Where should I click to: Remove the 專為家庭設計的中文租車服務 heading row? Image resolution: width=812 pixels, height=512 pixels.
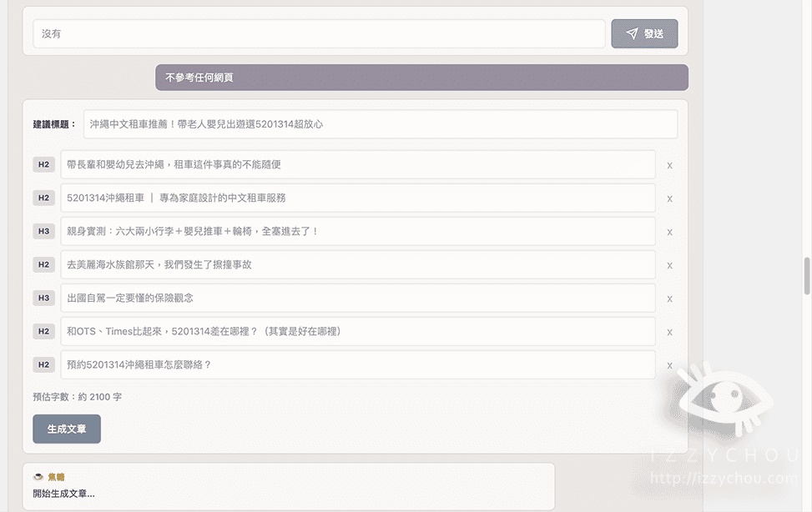pyautogui.click(x=669, y=198)
